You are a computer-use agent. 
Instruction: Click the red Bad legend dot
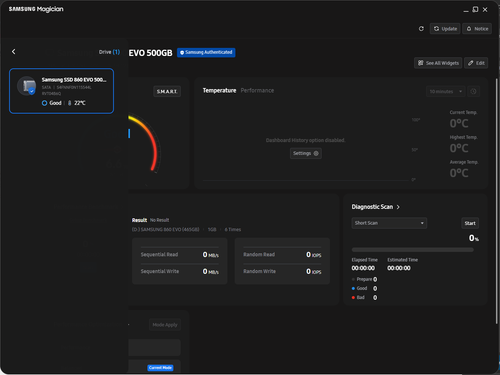pyautogui.click(x=353, y=297)
